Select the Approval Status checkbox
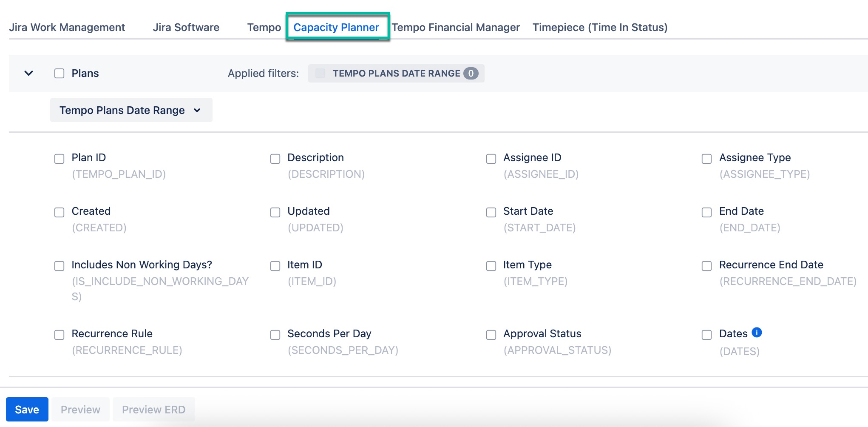868x427 pixels. coord(491,335)
